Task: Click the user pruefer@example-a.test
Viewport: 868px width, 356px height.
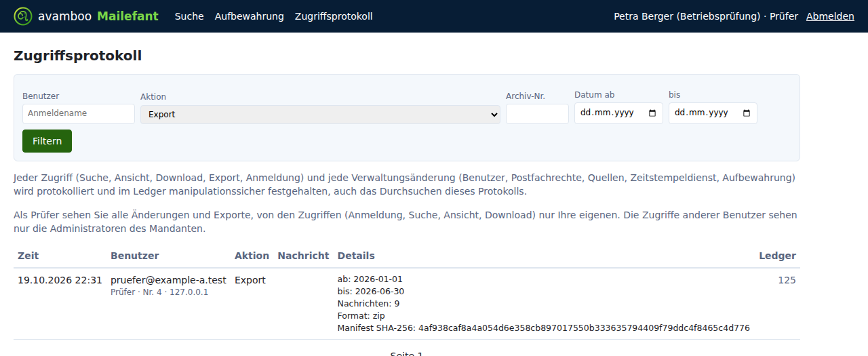Action: 168,280
